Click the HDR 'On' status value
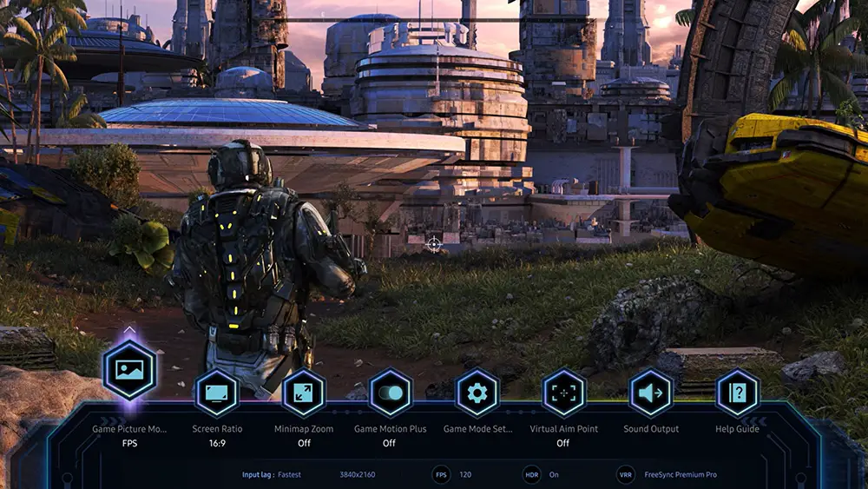Viewport: 868px width, 489px height. (x=554, y=474)
